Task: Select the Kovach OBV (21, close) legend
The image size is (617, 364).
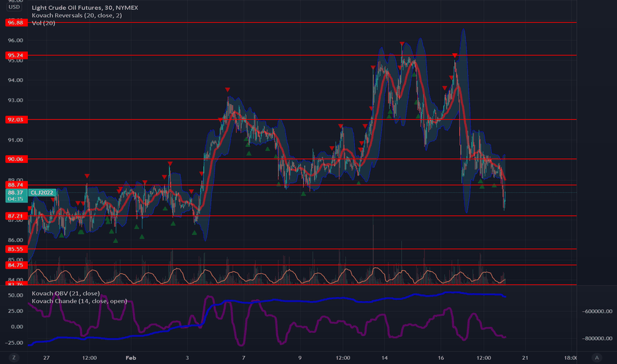Action: click(x=66, y=294)
